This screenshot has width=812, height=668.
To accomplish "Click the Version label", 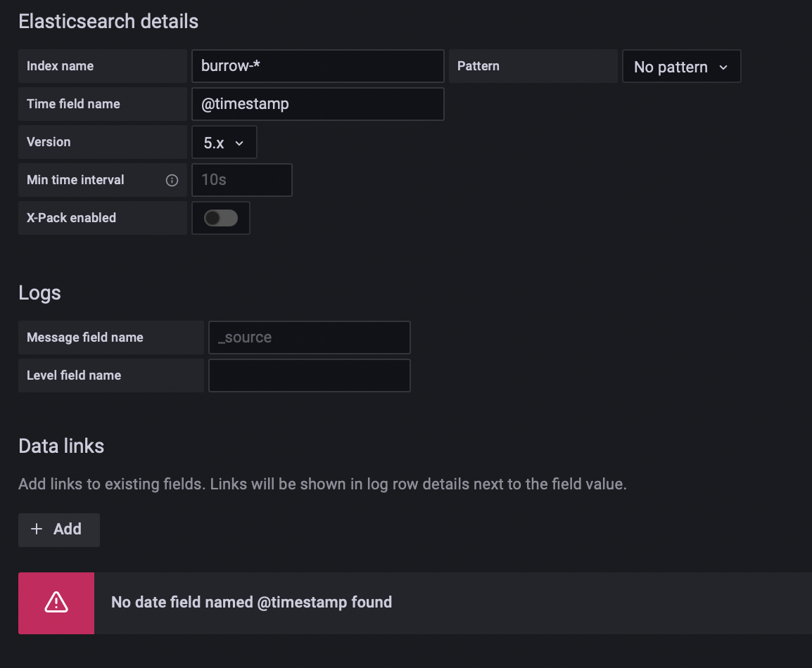I will pyautogui.click(x=48, y=142).
